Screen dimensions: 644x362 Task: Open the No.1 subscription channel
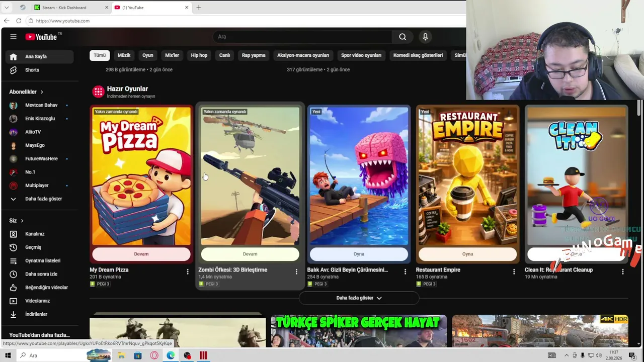[39, 172]
